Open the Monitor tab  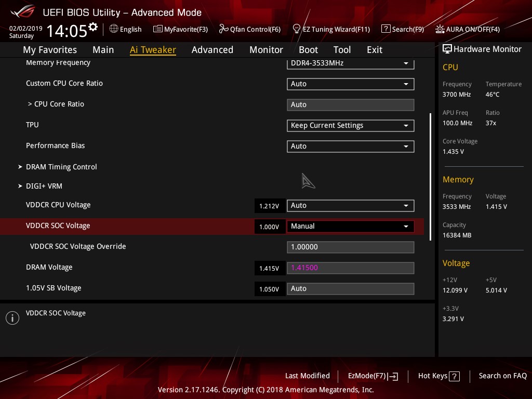(x=267, y=49)
